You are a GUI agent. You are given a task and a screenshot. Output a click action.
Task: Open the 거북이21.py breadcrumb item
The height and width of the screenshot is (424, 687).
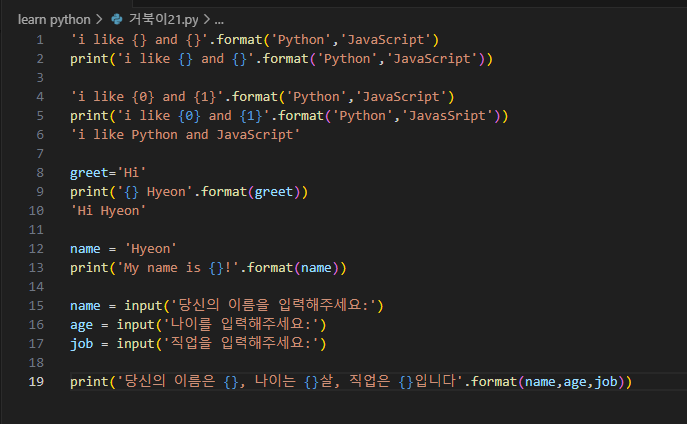pos(163,19)
